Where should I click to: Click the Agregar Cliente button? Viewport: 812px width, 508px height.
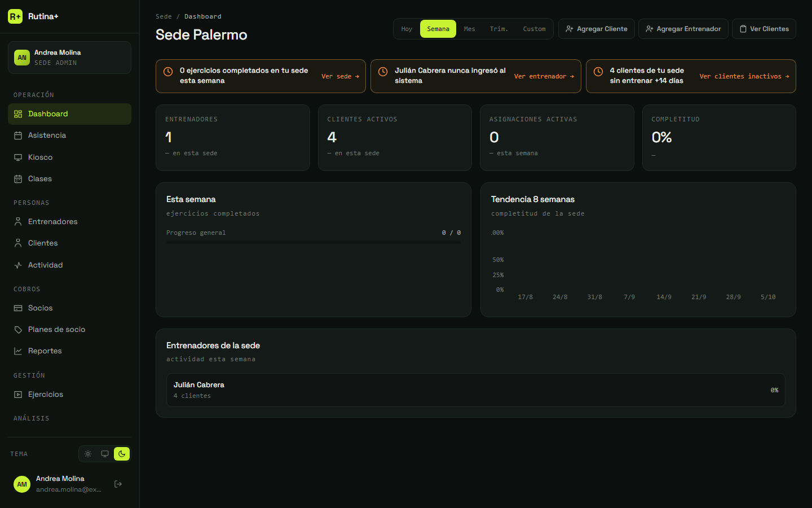point(597,29)
